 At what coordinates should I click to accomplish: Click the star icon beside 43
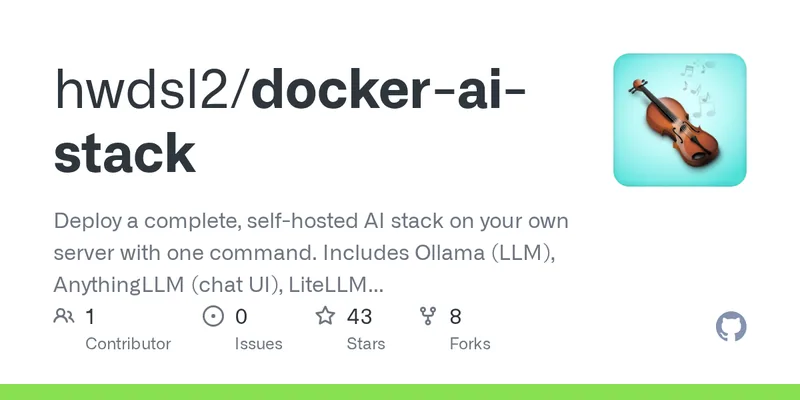coord(325,316)
